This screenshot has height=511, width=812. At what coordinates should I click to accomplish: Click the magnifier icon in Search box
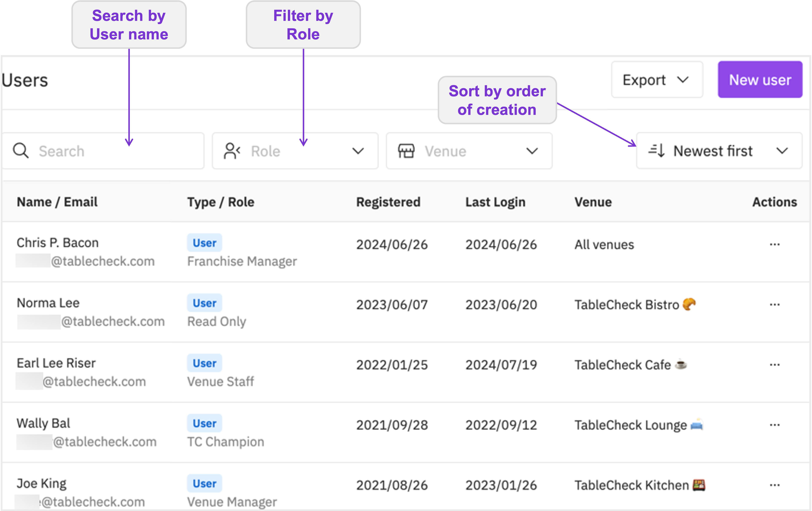coord(21,151)
